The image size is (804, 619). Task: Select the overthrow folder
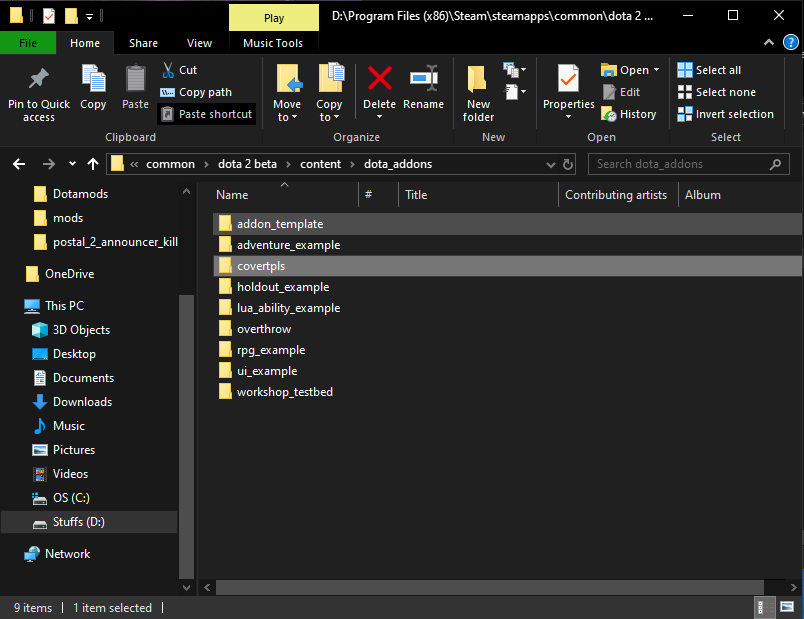click(x=507, y=329)
